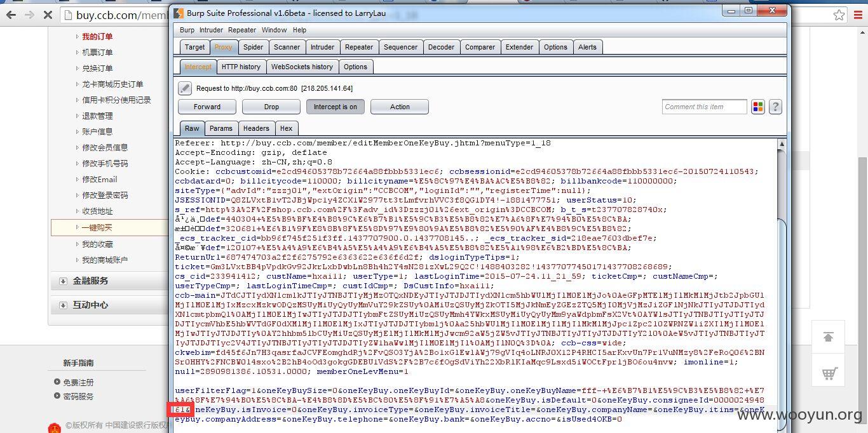Viewport: 868px width, 433px height.
Task: Open 机票订单 in sidebar
Action: point(97,53)
